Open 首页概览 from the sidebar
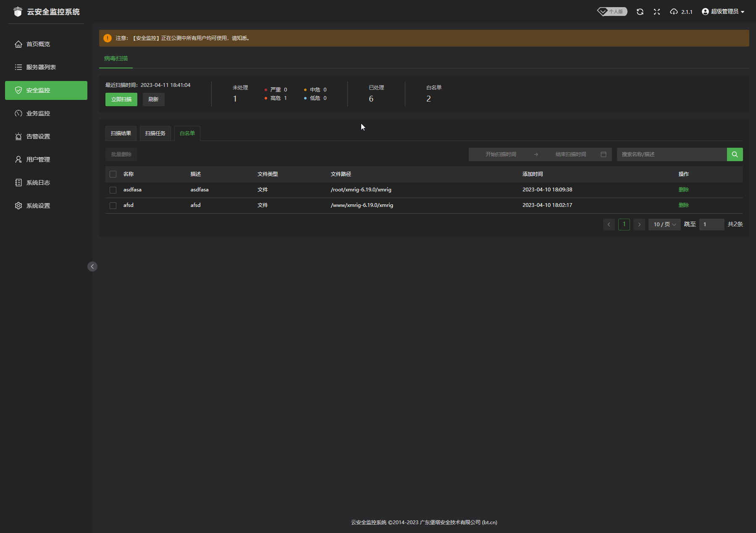Screen dimensions: 756x533 [x=38, y=44]
